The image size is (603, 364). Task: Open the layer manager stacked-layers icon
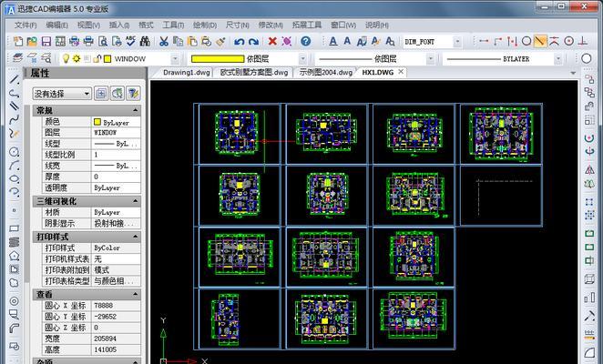coord(17,58)
